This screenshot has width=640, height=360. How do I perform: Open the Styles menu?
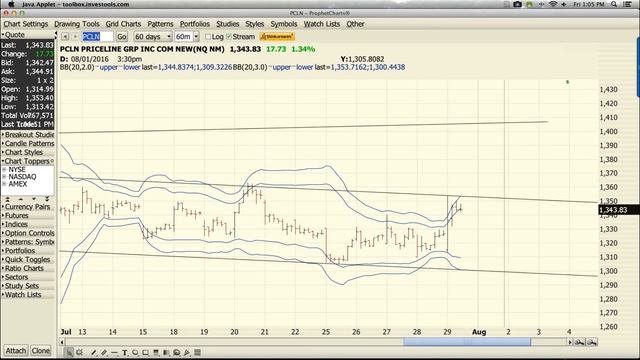coord(255,24)
